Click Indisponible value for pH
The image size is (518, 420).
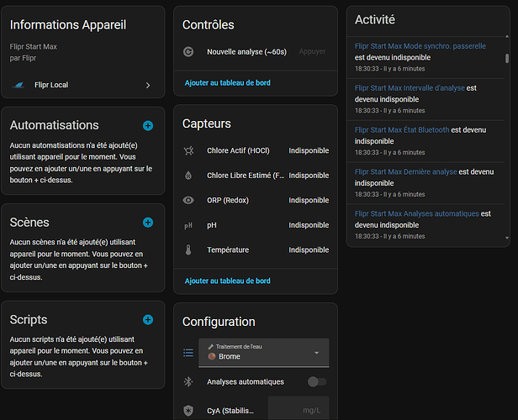tap(309, 225)
